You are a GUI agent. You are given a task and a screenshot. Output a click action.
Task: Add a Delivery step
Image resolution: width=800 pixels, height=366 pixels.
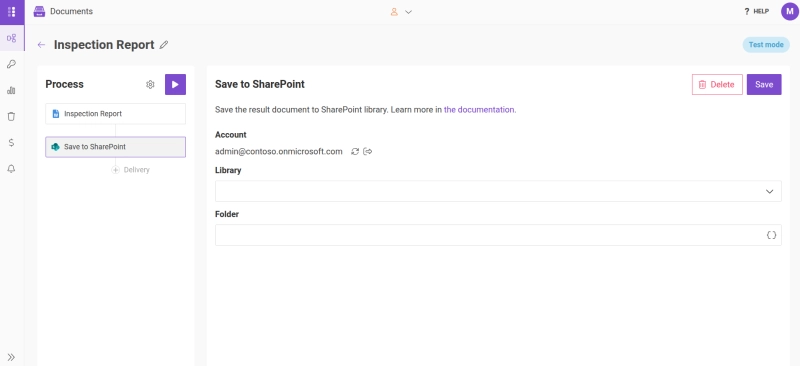pos(131,170)
